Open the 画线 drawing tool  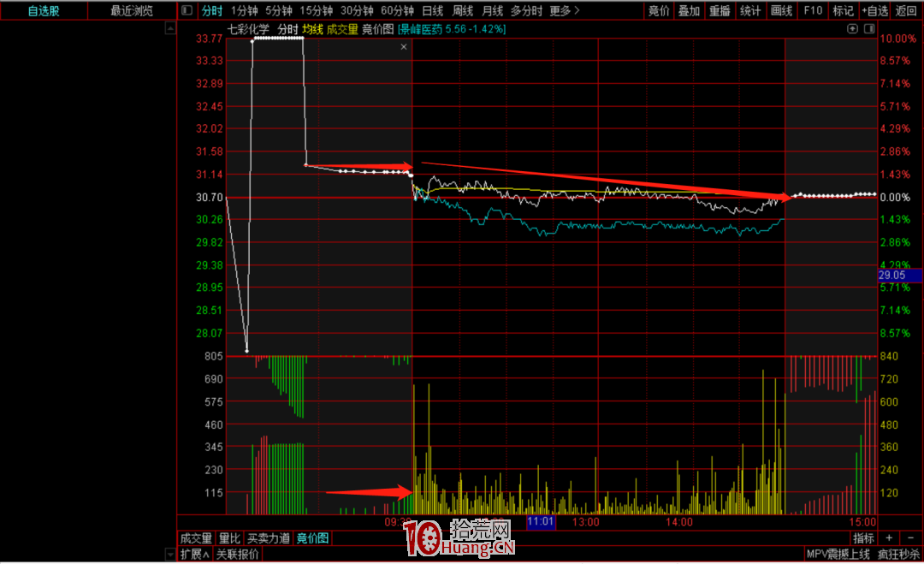tap(781, 10)
